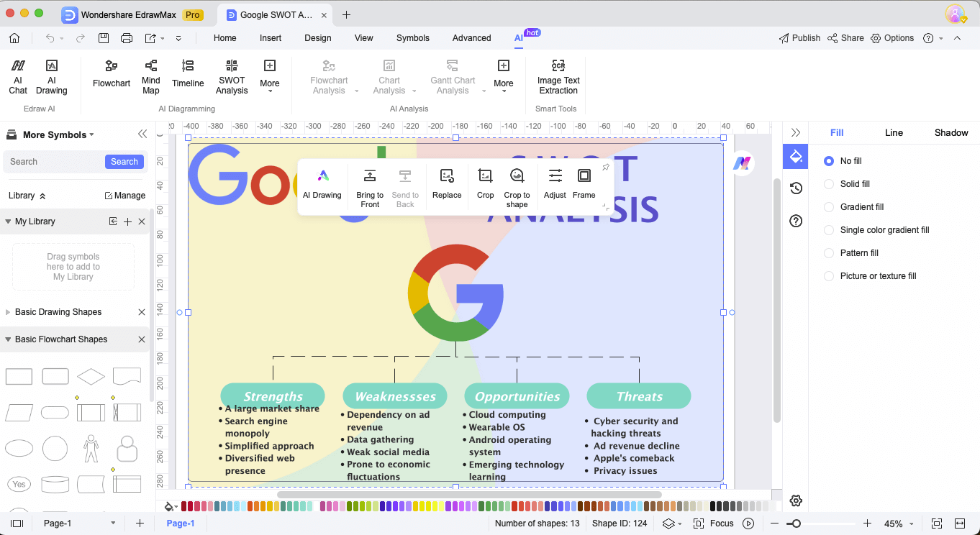Apply Frame to the image
This screenshot has width=980, height=535.
[x=584, y=185]
